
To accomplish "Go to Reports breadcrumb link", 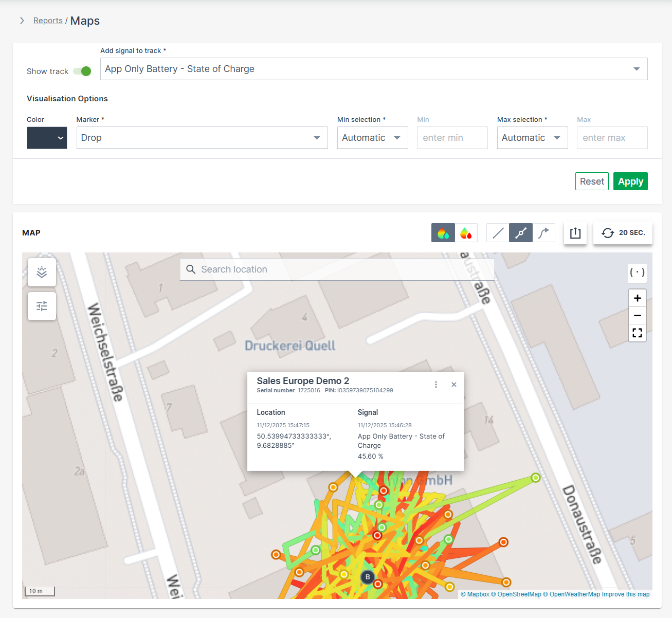I will pyautogui.click(x=48, y=21).
